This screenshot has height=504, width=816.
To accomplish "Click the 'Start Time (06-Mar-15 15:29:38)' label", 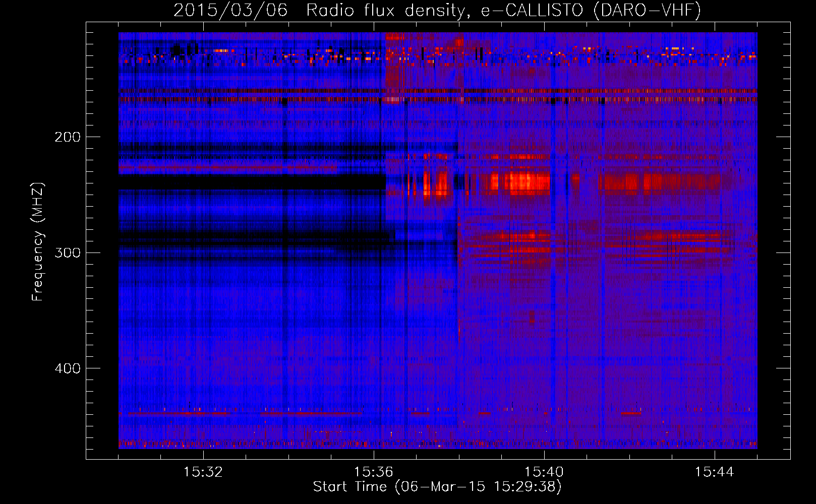I will pos(437,487).
